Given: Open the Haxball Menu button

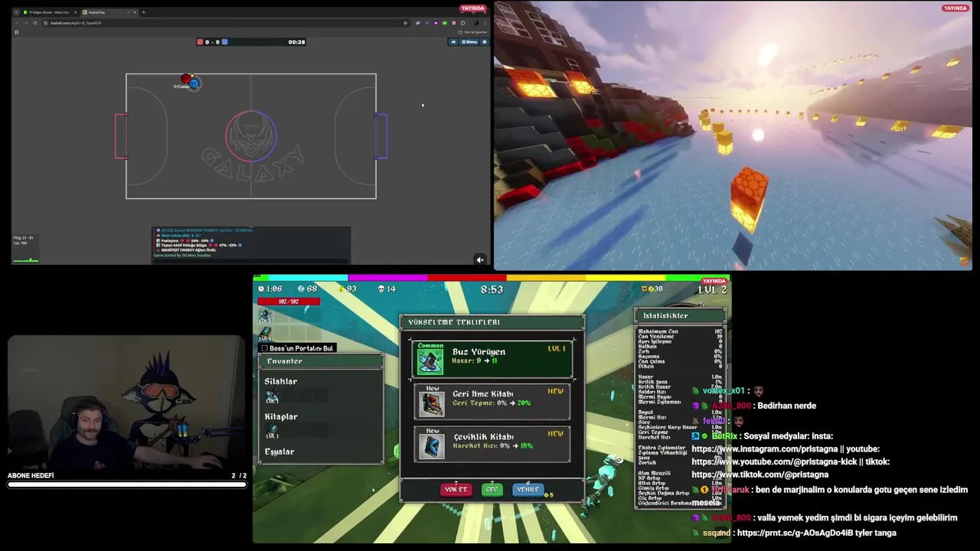Looking at the screenshot, I should point(469,42).
